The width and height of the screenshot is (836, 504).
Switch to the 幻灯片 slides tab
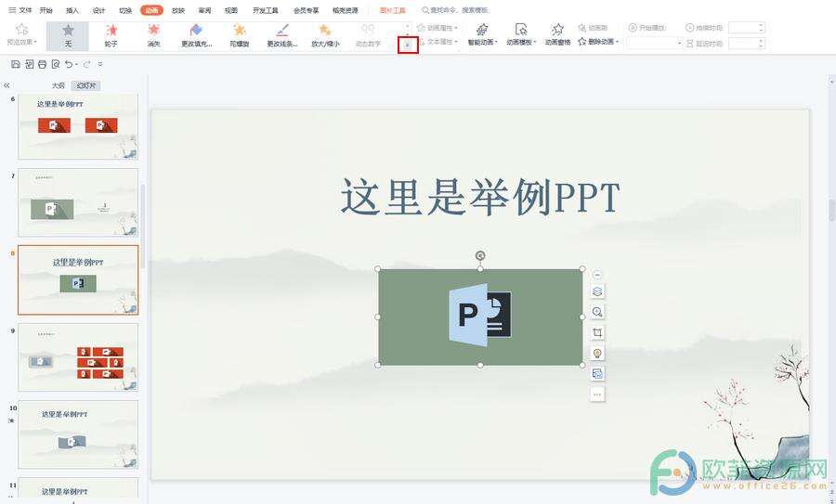[86, 85]
